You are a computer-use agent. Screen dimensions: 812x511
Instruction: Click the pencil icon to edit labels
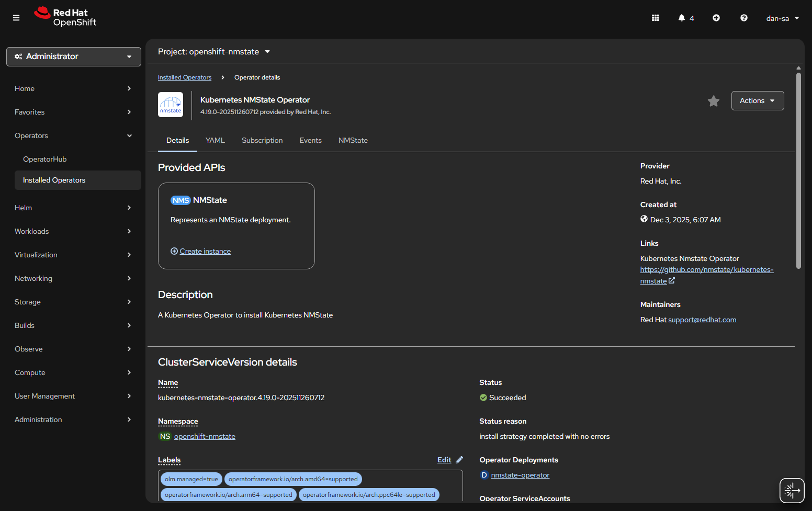459,460
